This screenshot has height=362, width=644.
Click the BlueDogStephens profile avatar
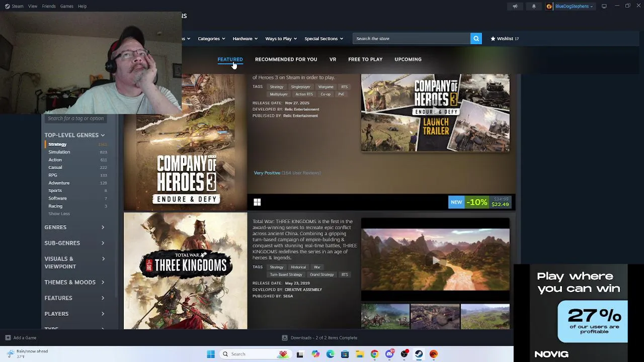coord(549,6)
